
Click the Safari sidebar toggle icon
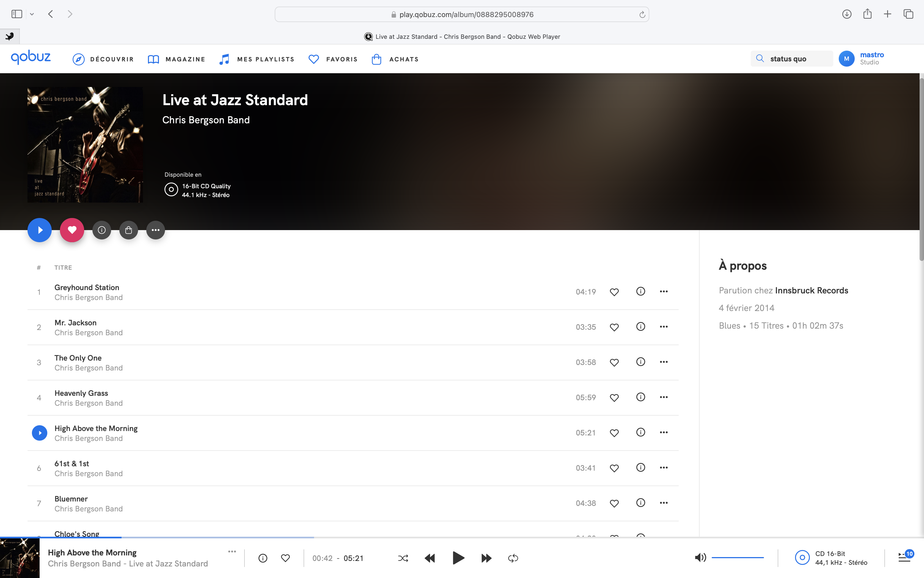17,14
